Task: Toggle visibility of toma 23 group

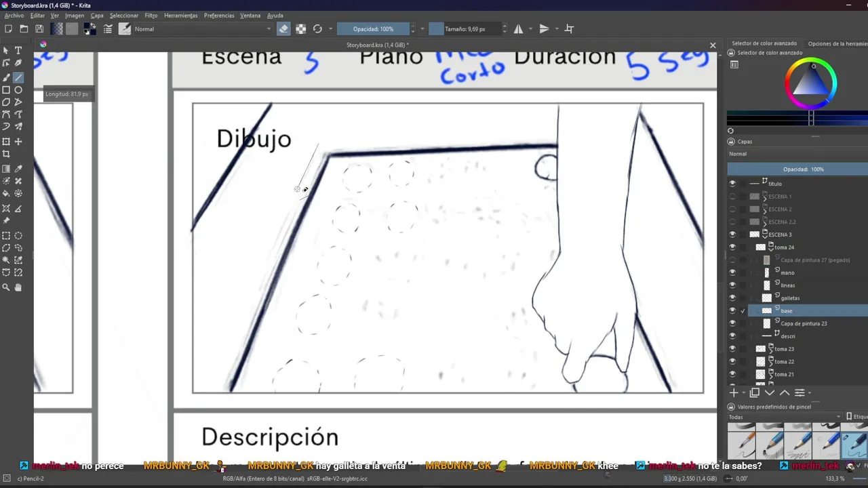Action: coord(732,349)
